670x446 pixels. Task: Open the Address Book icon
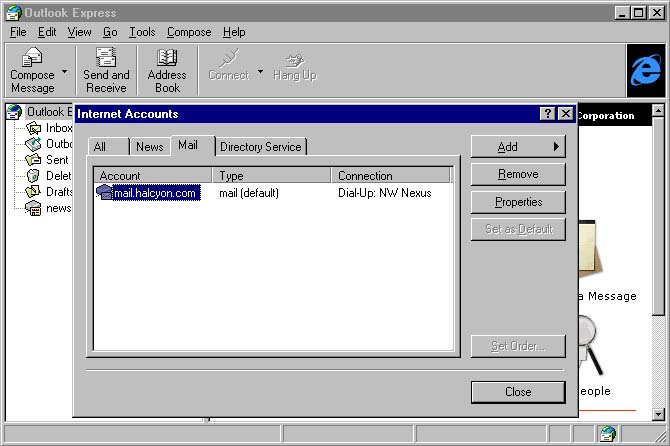167,59
